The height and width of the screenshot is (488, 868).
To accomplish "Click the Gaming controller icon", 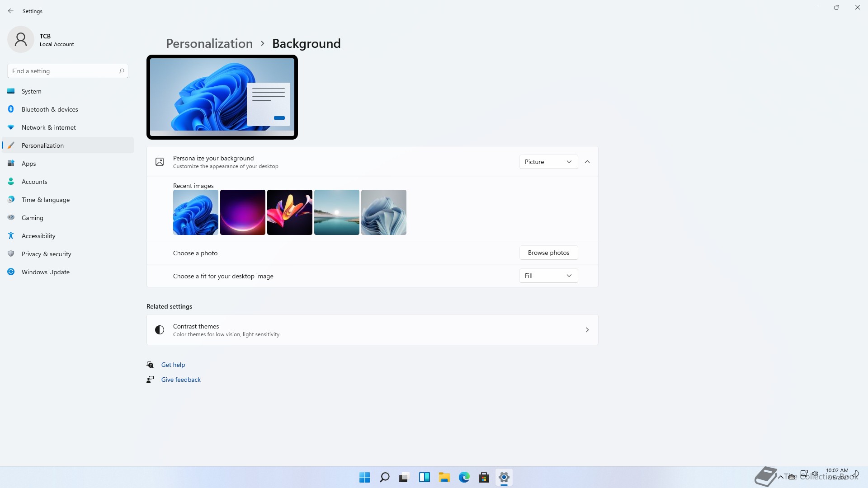I will 11,217.
